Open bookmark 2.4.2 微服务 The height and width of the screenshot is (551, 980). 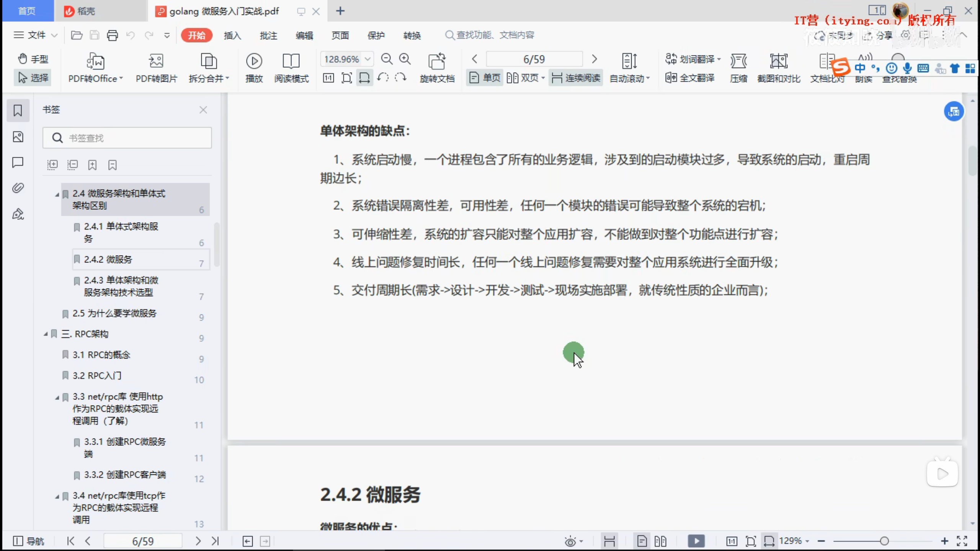pos(141,259)
